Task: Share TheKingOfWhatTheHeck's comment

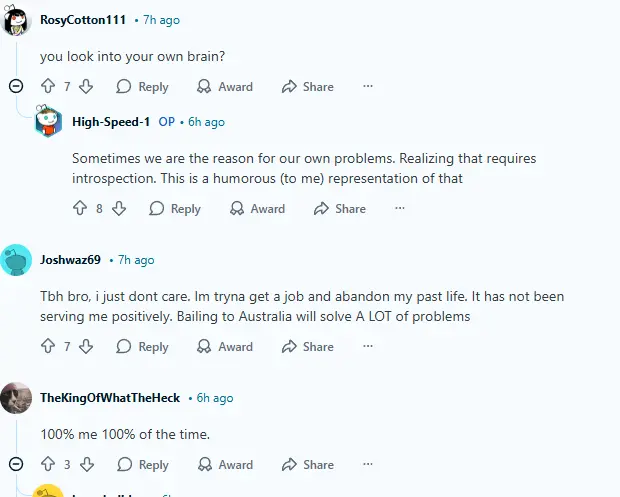Action: pos(307,465)
